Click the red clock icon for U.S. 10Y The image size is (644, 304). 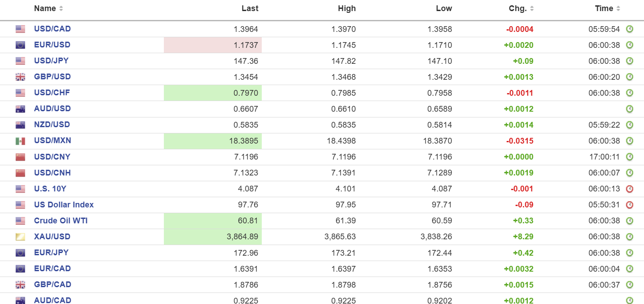coord(629,189)
